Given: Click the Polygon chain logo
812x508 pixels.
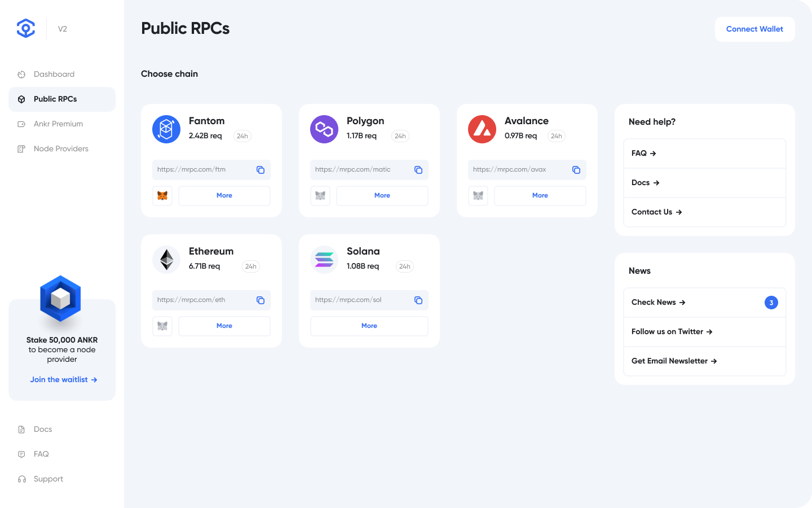Looking at the screenshot, I should click(x=324, y=129).
